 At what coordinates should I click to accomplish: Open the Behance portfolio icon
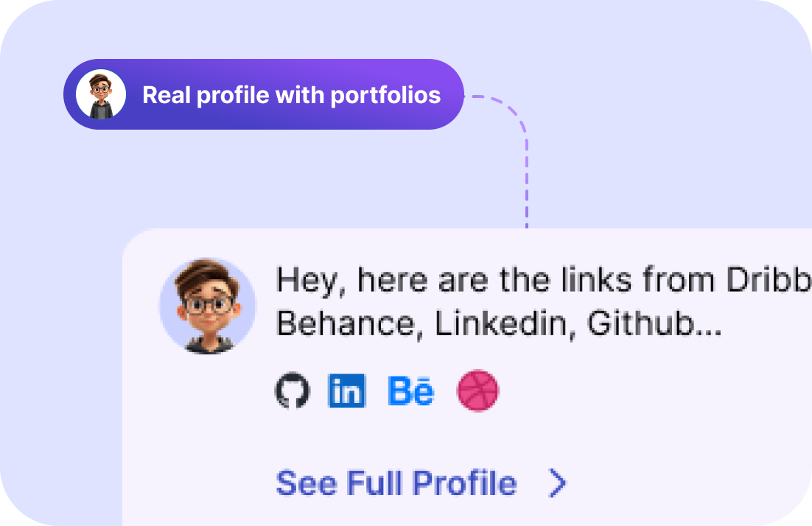click(x=410, y=390)
